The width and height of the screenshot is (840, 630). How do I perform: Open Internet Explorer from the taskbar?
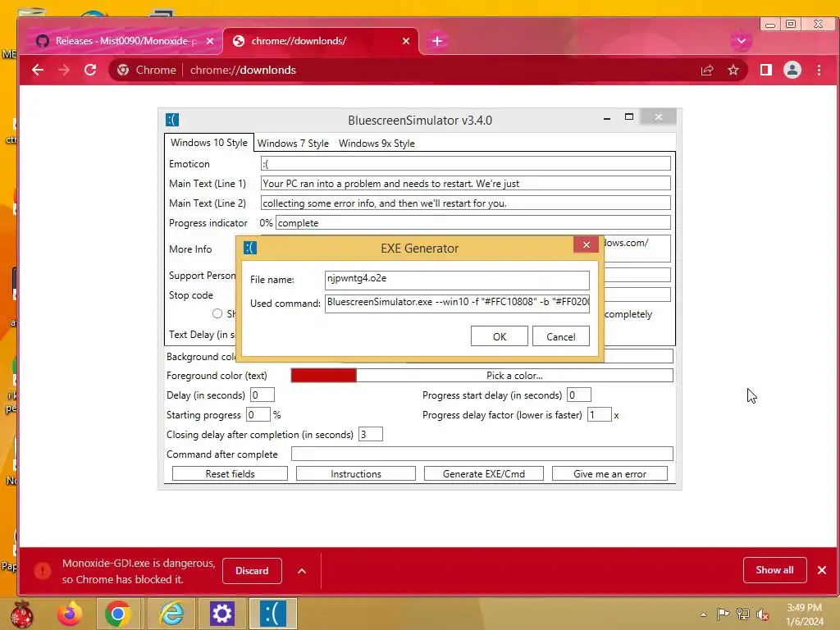pos(171,614)
